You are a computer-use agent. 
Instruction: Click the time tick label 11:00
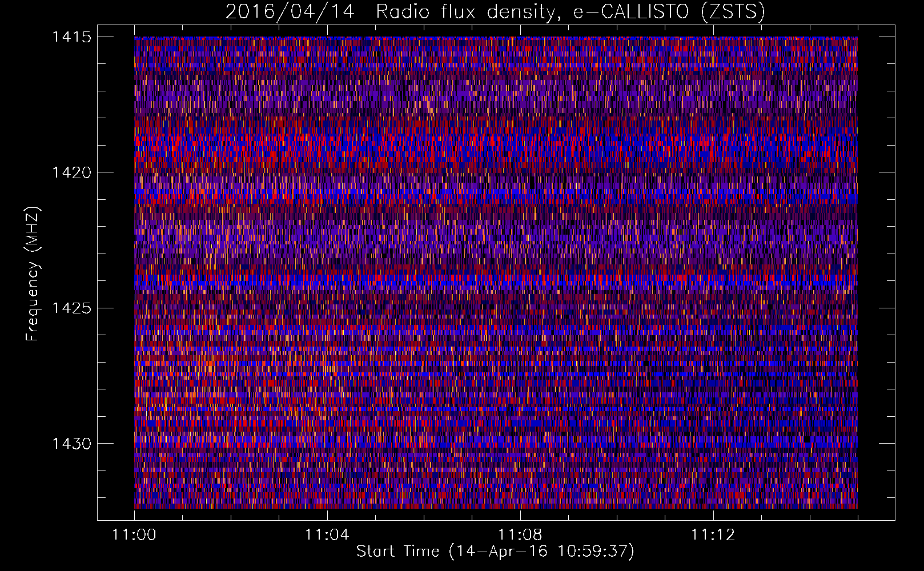(x=134, y=535)
